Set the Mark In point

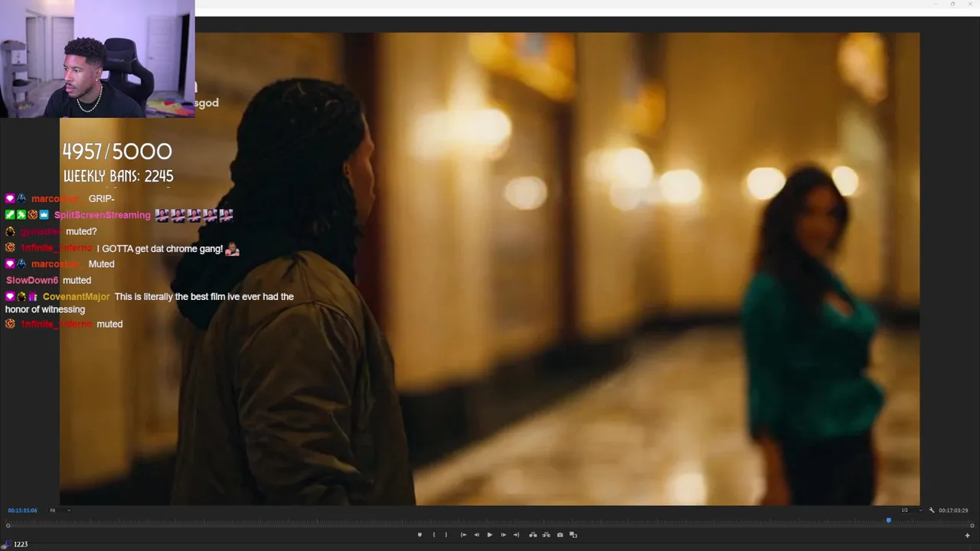(x=434, y=535)
